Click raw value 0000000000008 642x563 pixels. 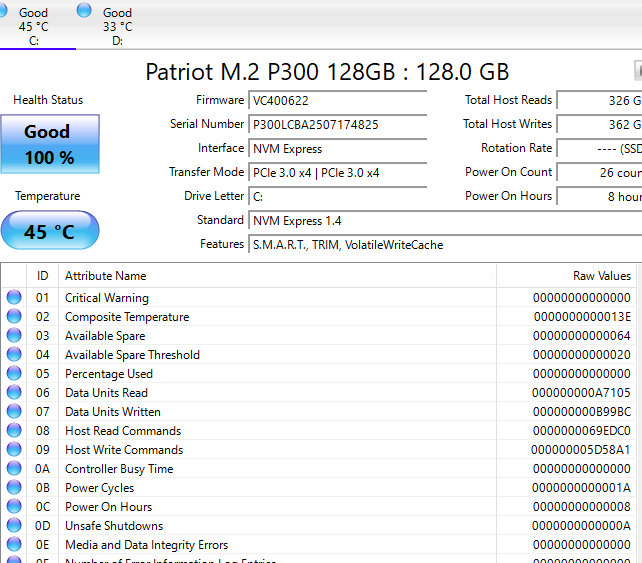pyautogui.click(x=581, y=506)
